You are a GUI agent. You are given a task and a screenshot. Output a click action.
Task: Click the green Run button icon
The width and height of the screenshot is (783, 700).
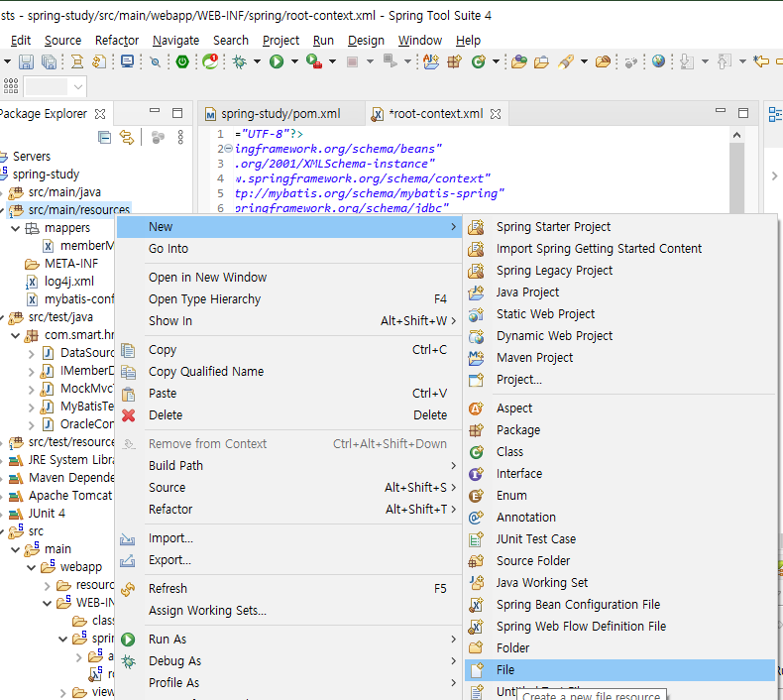pyautogui.click(x=277, y=61)
